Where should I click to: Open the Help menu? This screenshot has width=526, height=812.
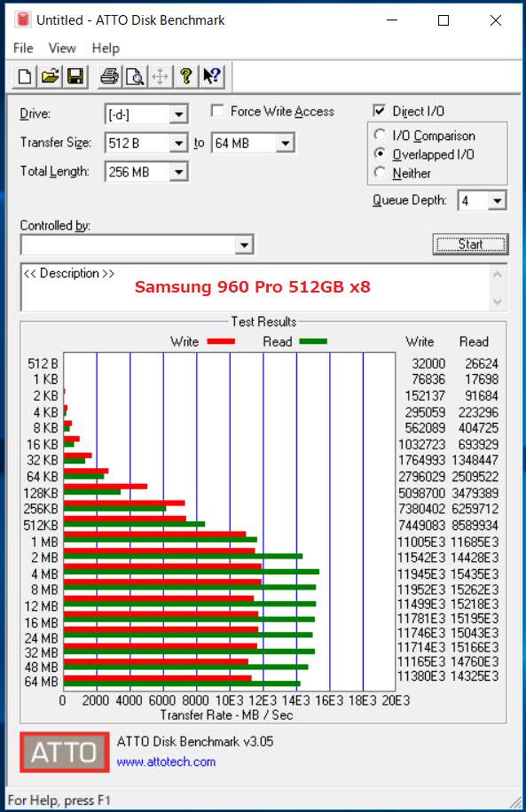(x=106, y=48)
